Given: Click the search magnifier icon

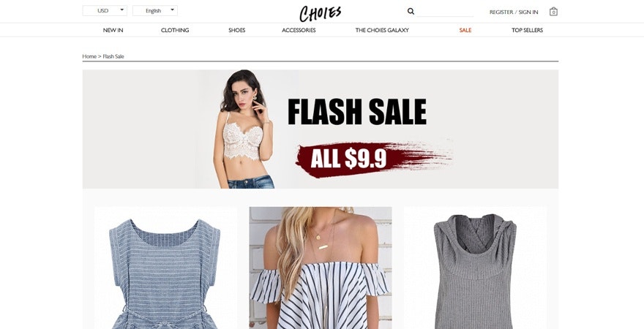Looking at the screenshot, I should coord(411,12).
